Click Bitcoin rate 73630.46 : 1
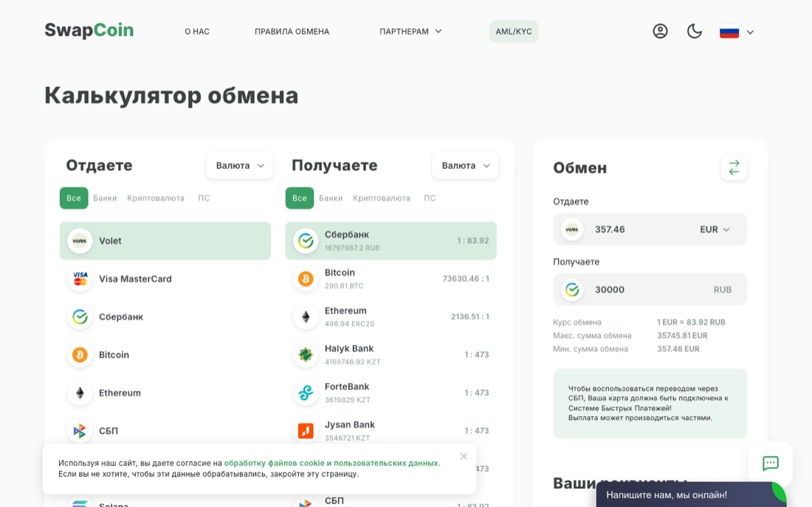Image resolution: width=812 pixels, height=507 pixels. (466, 279)
